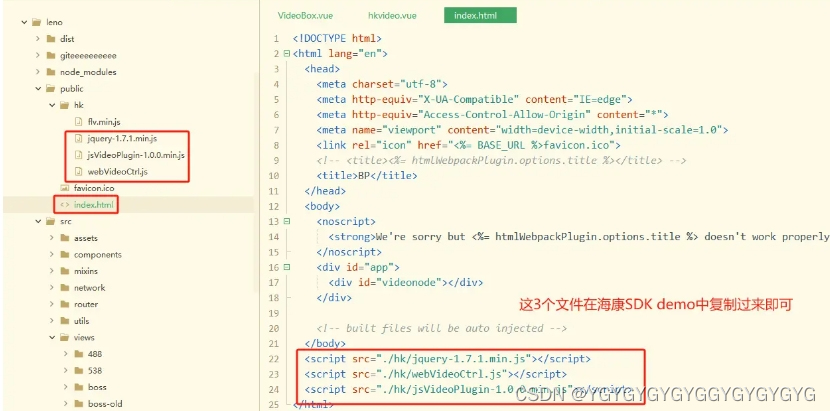830x411 pixels.
Task: Click the network folder icon
Action: point(65,288)
